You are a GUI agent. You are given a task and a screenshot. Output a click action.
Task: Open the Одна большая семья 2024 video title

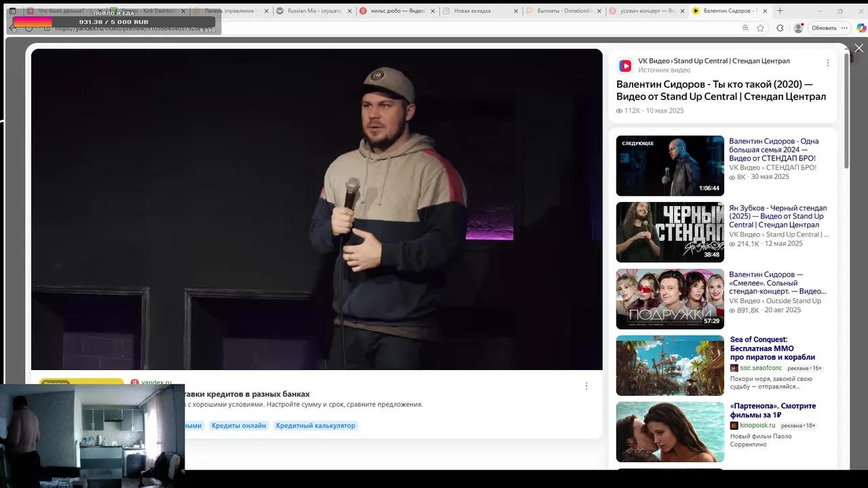point(774,150)
